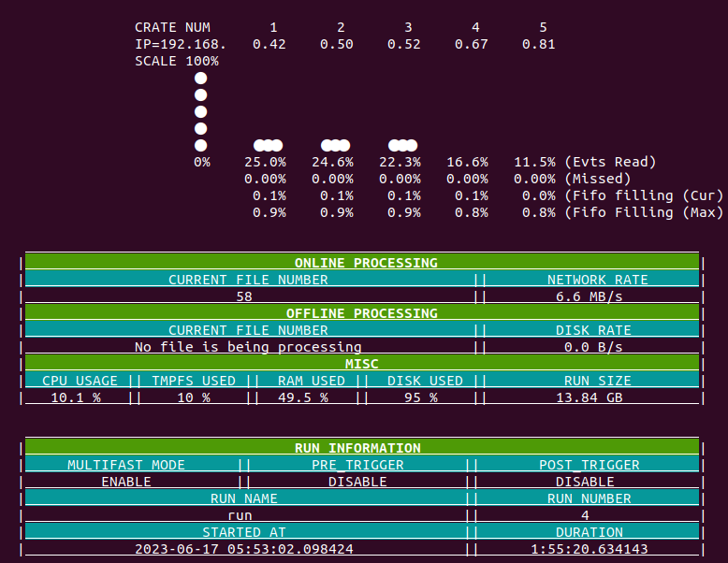Click the MISC section header
Image resolution: width=728 pixels, height=563 pixels.
[361, 364]
